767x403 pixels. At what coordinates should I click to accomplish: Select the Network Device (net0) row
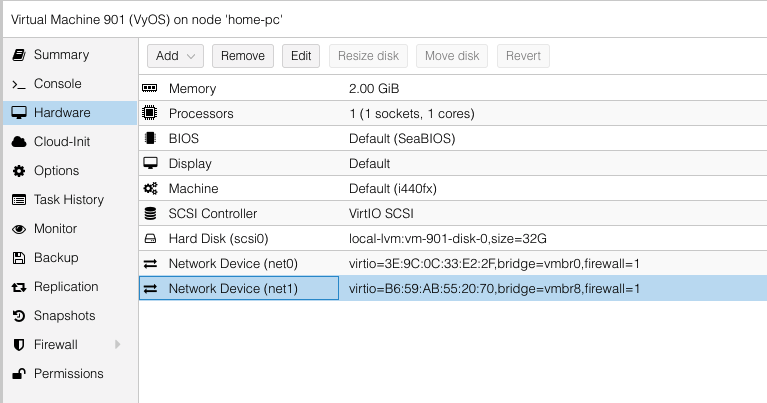tap(233, 264)
